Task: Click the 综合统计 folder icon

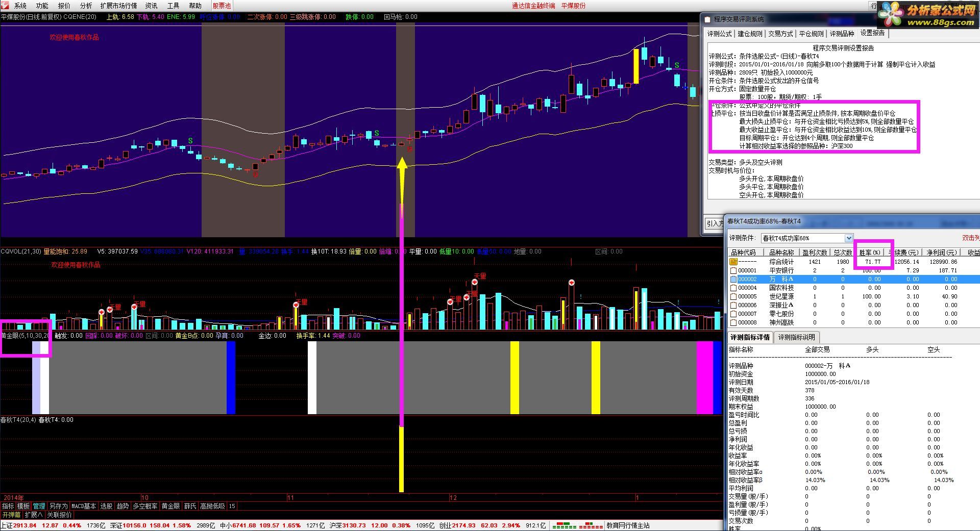Action: click(x=733, y=262)
